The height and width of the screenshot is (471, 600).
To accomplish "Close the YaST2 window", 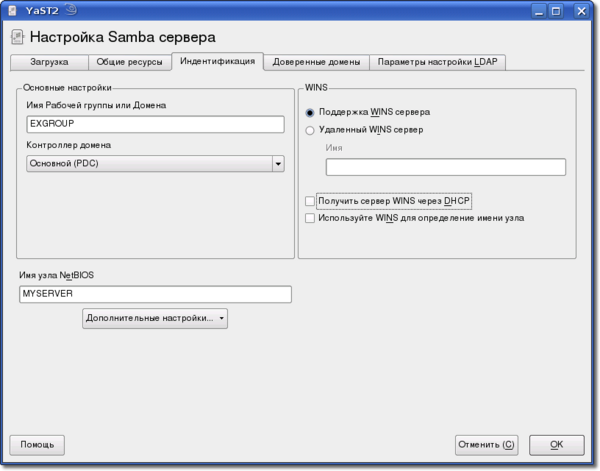I will [x=584, y=10].
